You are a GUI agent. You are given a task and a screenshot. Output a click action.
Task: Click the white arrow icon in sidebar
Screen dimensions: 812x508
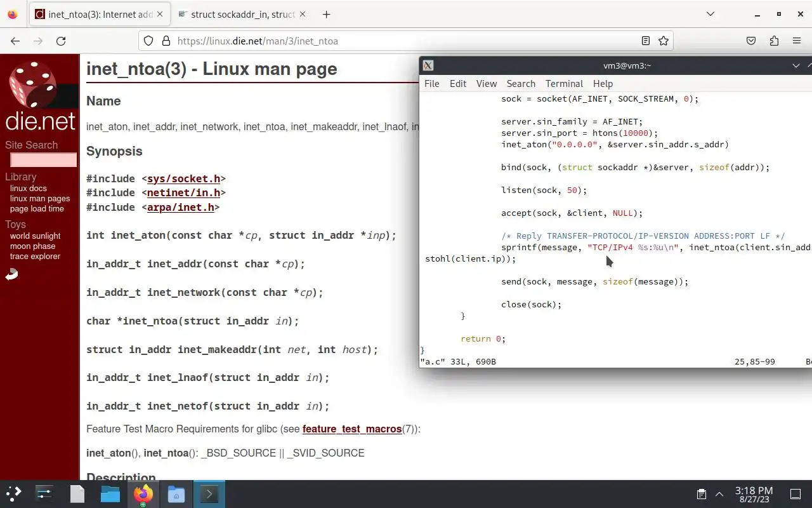click(11, 274)
